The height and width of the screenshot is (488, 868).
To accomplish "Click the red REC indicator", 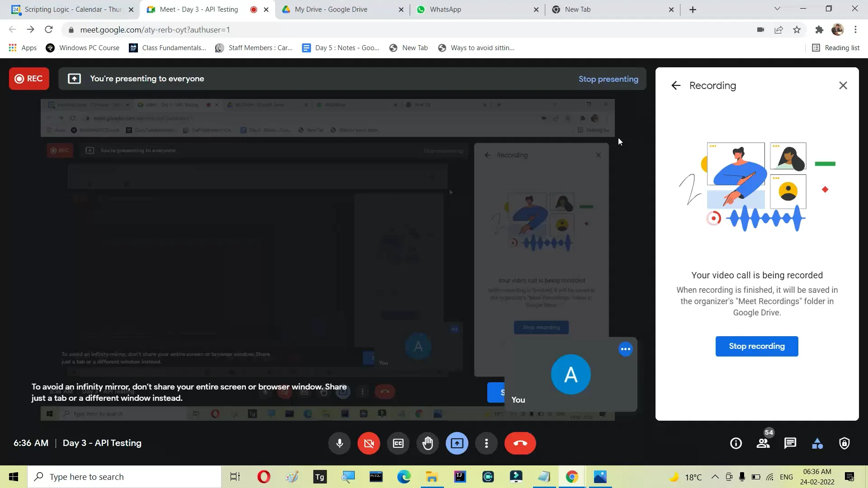I will coord(29,79).
